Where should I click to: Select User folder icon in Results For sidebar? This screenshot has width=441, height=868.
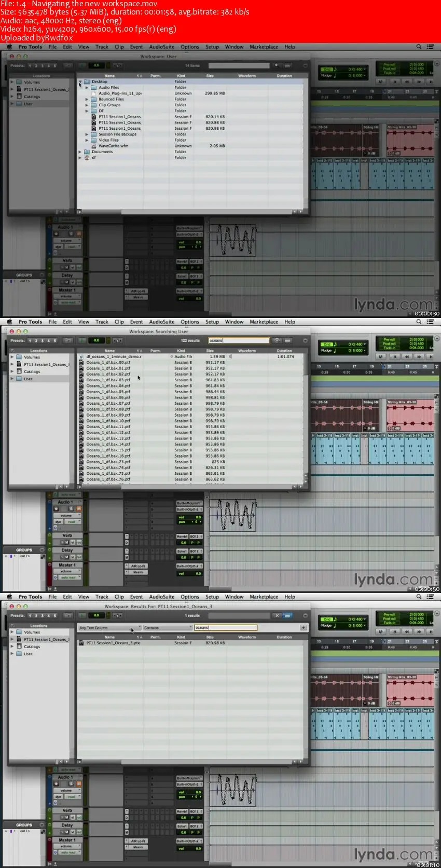pyautogui.click(x=19, y=654)
